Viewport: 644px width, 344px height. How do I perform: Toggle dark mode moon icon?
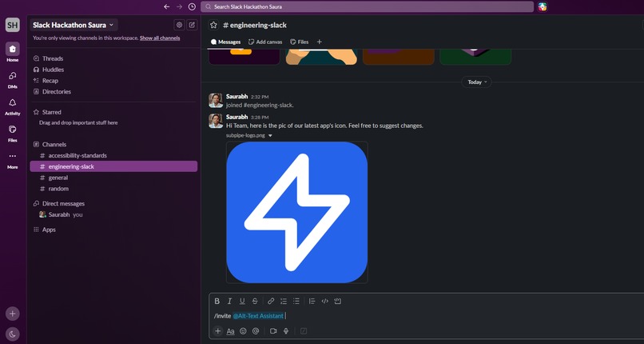pos(12,334)
